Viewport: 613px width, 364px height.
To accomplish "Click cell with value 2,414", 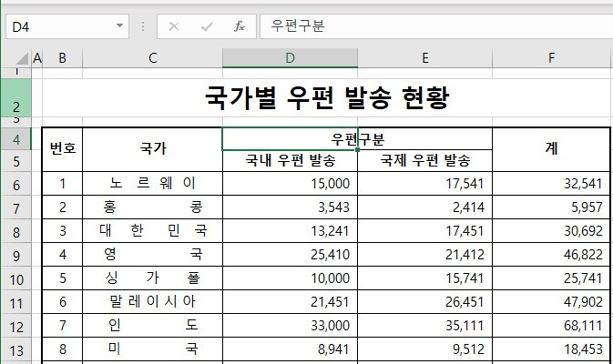I will coord(425,207).
